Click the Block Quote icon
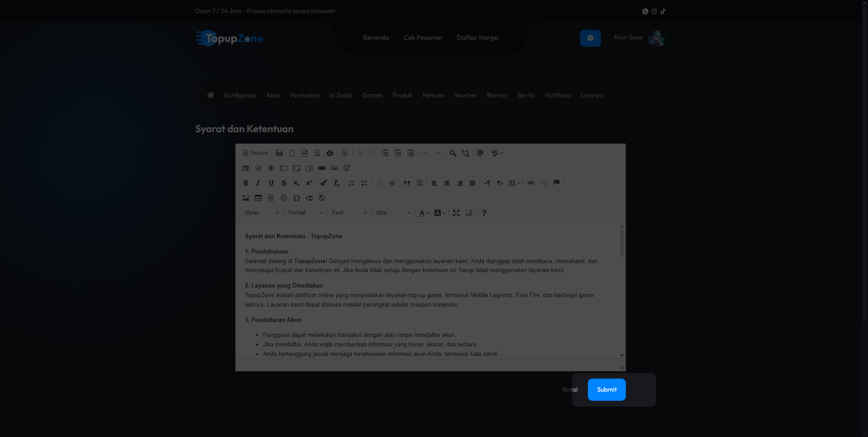The width and height of the screenshot is (868, 437). pos(407,183)
